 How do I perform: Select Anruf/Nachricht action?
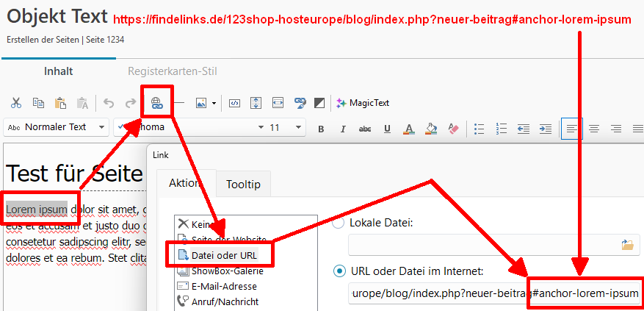coord(217,301)
